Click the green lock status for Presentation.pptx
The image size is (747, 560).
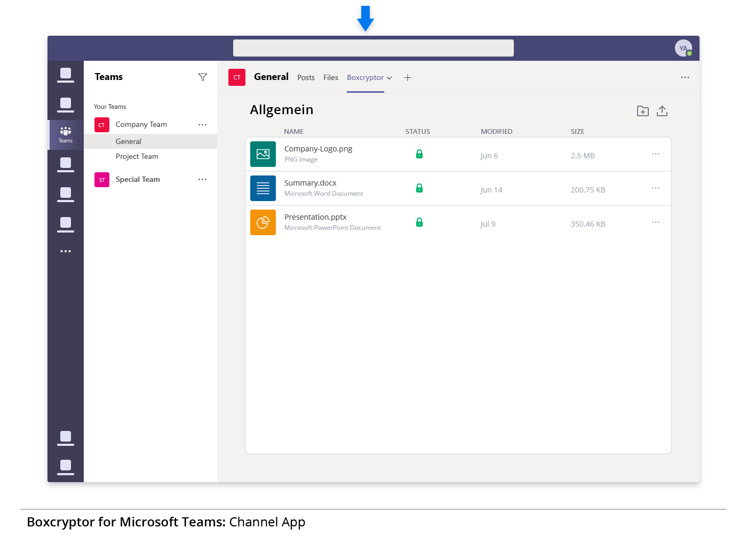[419, 222]
